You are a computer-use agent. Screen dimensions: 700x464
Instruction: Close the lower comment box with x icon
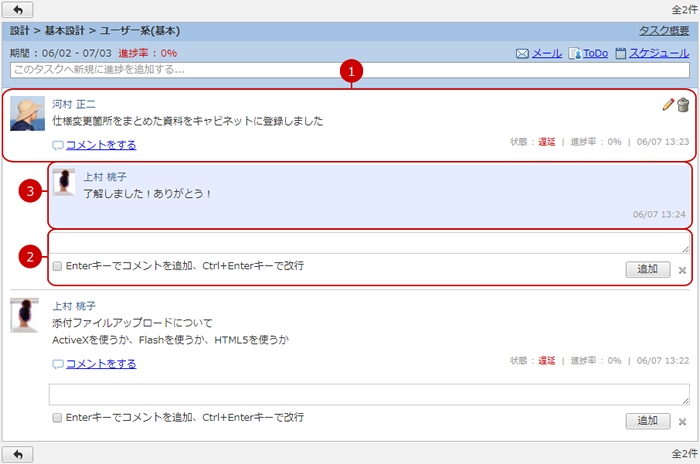tap(682, 421)
